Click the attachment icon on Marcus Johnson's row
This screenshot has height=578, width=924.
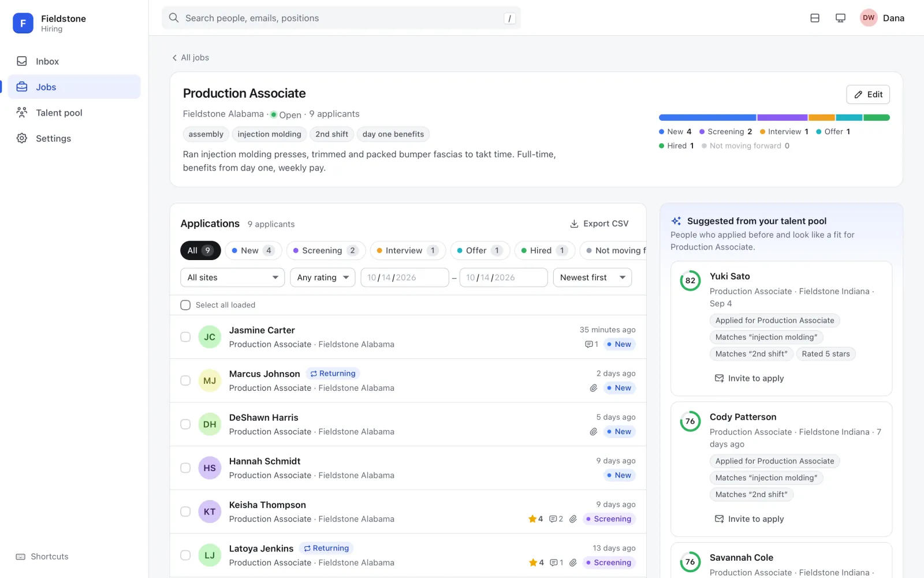(594, 388)
